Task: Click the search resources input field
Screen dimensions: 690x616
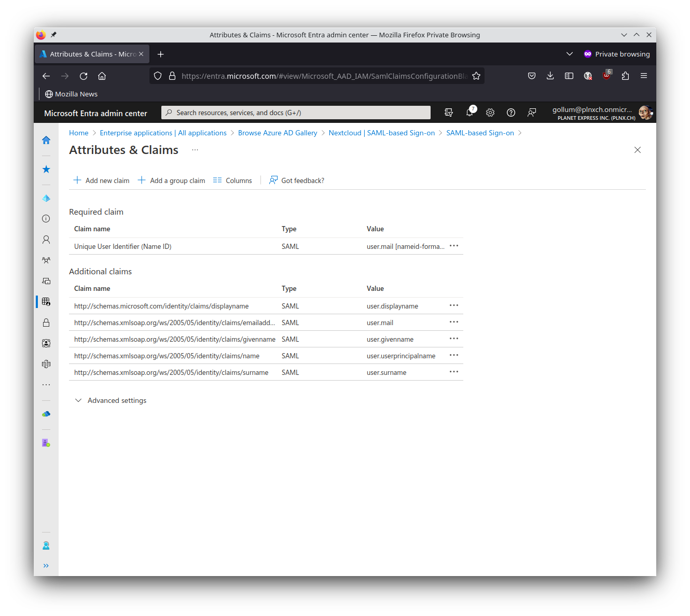Action: tap(295, 113)
